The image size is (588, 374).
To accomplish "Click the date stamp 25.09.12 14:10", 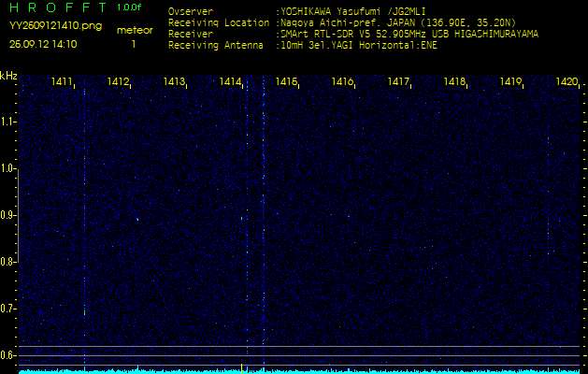I will point(43,44).
